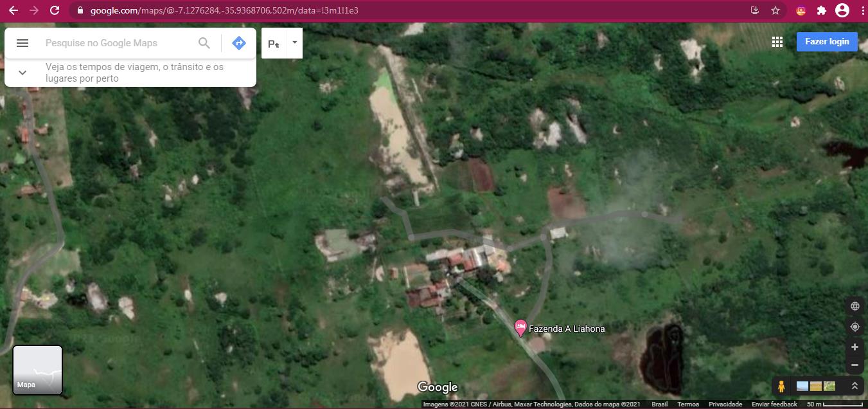Toggle globe view mode
The image size is (868, 409).
[x=855, y=306]
